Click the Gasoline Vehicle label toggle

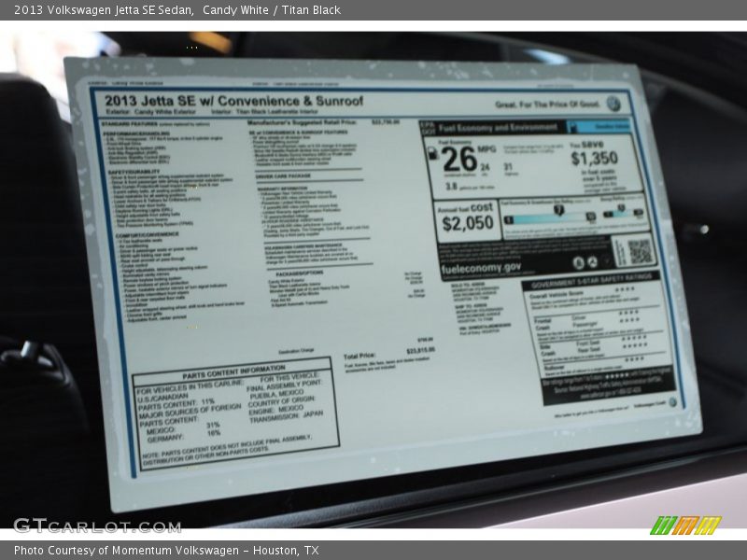point(610,125)
